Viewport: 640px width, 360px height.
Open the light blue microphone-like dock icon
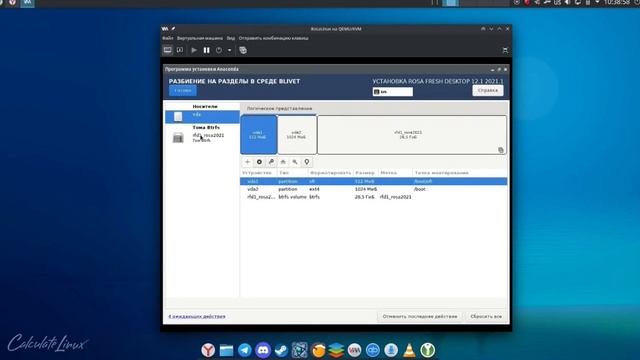point(391,350)
